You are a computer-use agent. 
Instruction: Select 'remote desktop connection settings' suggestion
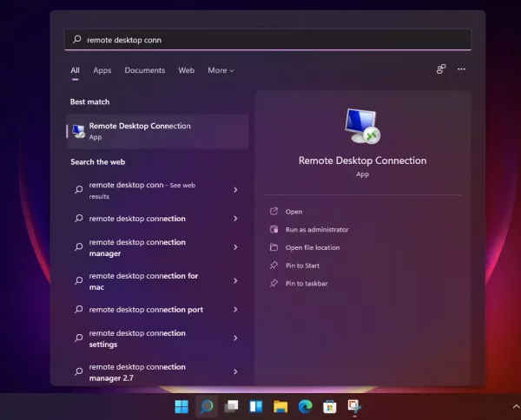point(137,338)
